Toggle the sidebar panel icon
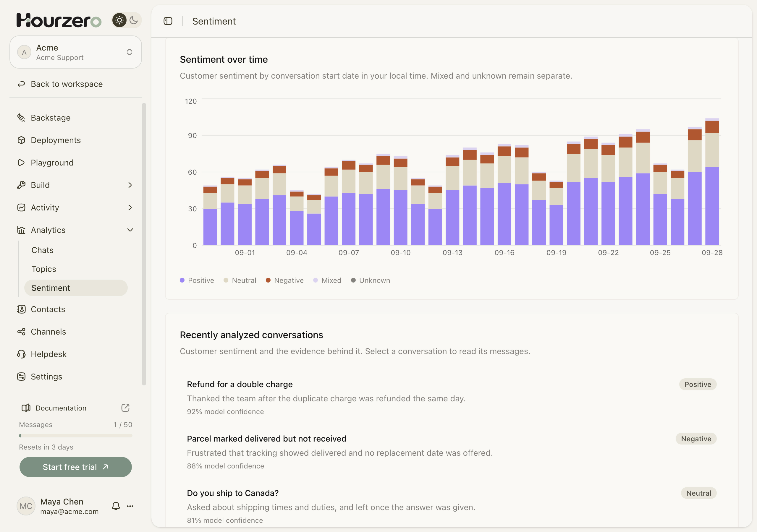Viewport: 757px width, 532px height. 168,21
